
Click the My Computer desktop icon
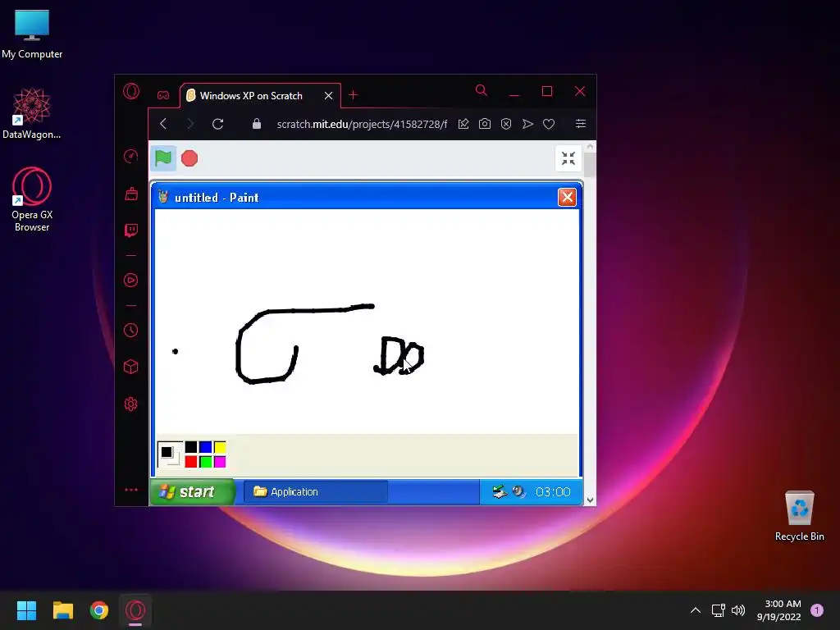[x=32, y=34]
